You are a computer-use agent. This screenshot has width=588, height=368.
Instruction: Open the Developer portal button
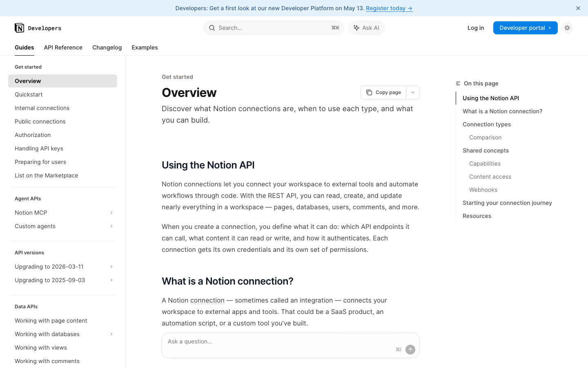[525, 28]
